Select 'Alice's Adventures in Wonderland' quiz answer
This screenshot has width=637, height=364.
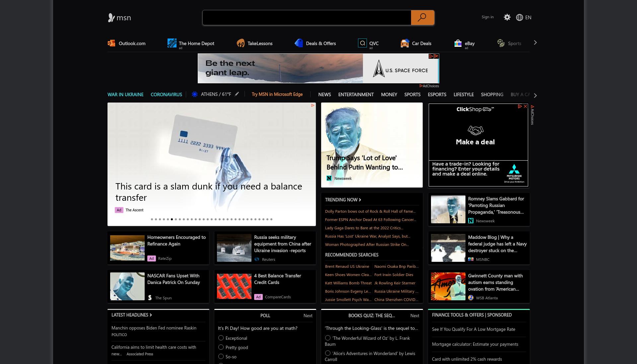click(x=328, y=353)
